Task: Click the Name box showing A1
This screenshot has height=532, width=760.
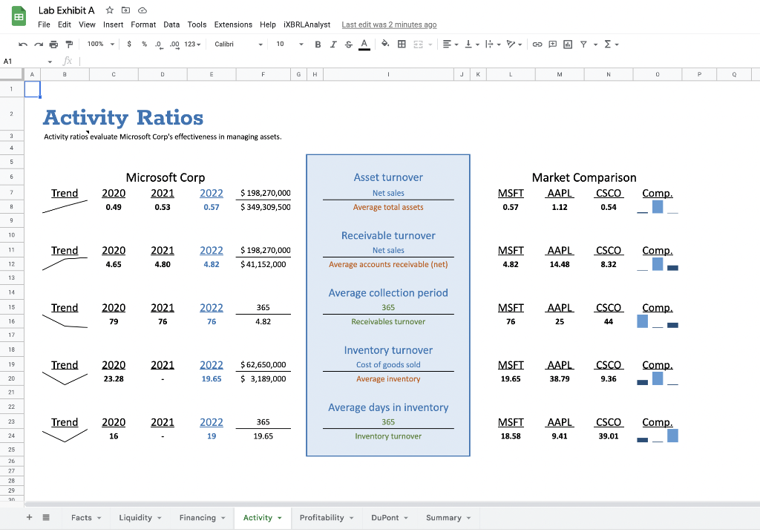Action: 27,61
